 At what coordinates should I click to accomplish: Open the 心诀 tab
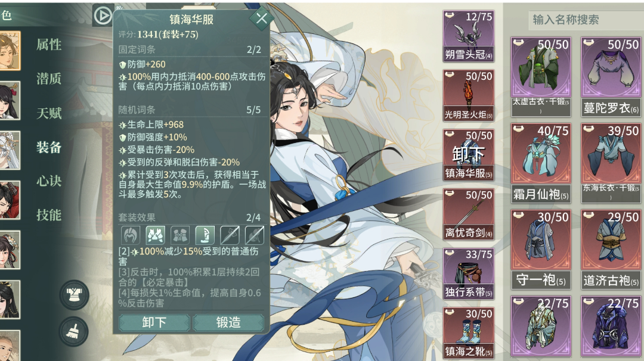point(49,181)
